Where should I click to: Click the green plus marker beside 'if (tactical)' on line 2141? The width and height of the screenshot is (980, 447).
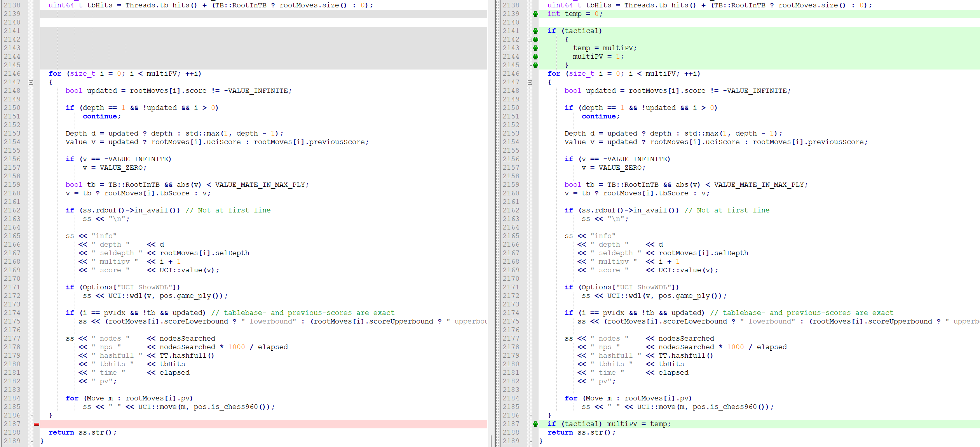click(535, 31)
